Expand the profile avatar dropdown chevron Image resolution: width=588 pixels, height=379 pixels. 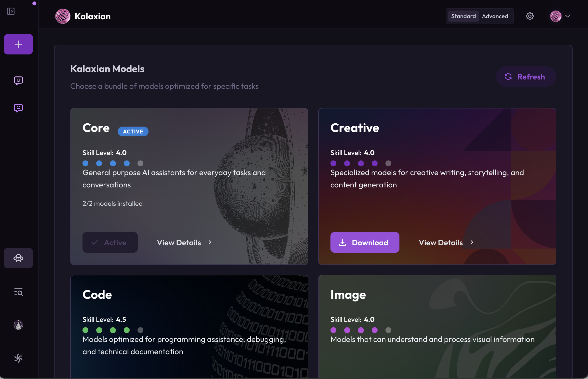coord(568,16)
